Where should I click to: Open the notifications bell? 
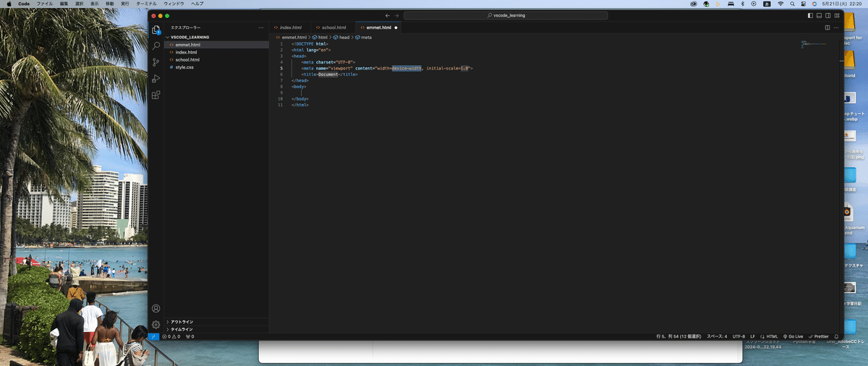(836, 336)
